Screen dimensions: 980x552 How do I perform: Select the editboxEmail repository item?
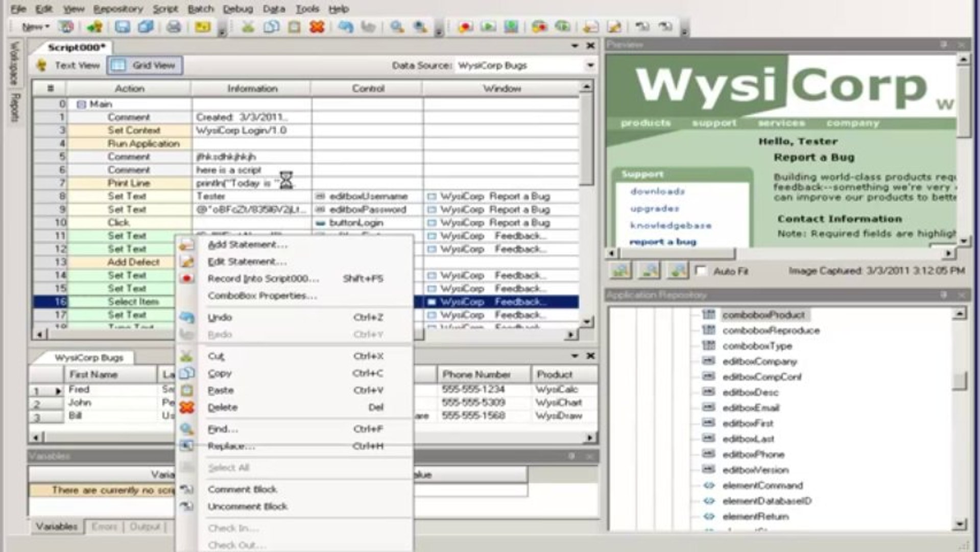(751, 408)
